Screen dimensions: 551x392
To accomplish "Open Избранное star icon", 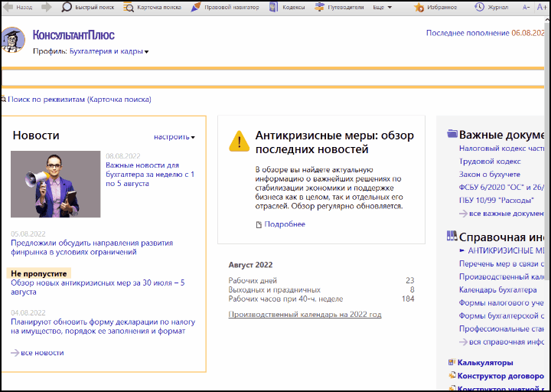I will (x=419, y=7).
